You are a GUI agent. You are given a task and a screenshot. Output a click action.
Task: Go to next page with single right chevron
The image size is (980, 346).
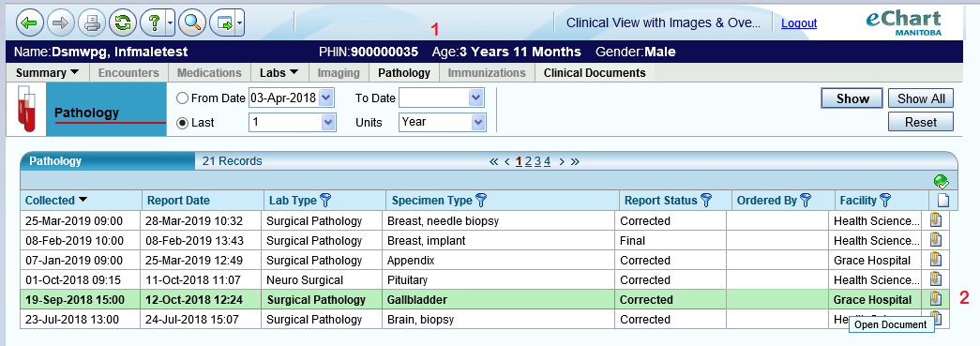562,162
